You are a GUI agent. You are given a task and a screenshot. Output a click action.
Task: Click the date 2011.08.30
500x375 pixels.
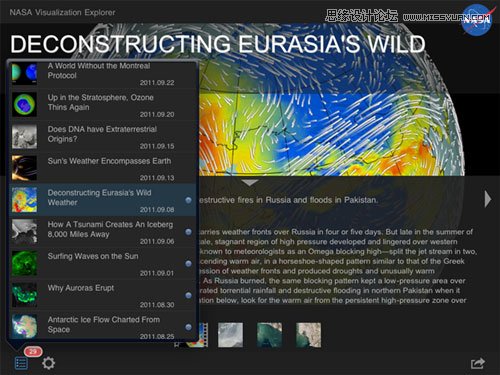157,305
